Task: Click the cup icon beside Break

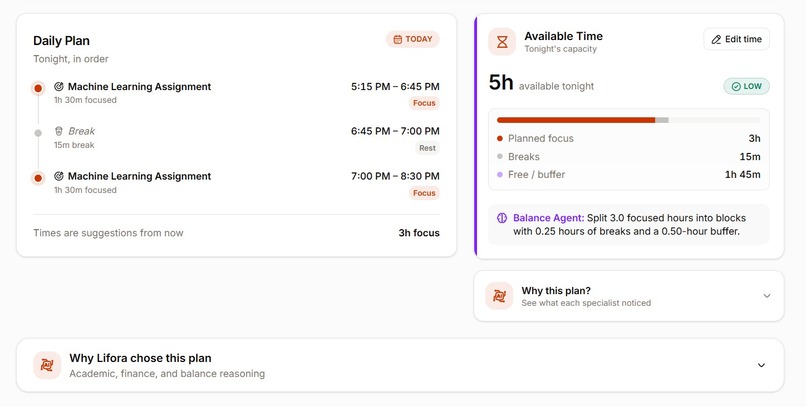Action: [x=59, y=131]
